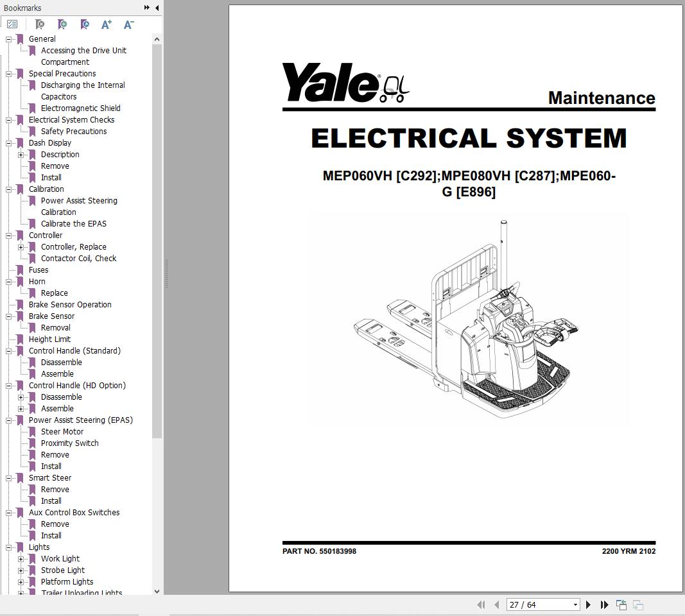The height and width of the screenshot is (616, 685).
Task: Open the Discharging the Internal Capacitors bookmark
Action: (83, 91)
